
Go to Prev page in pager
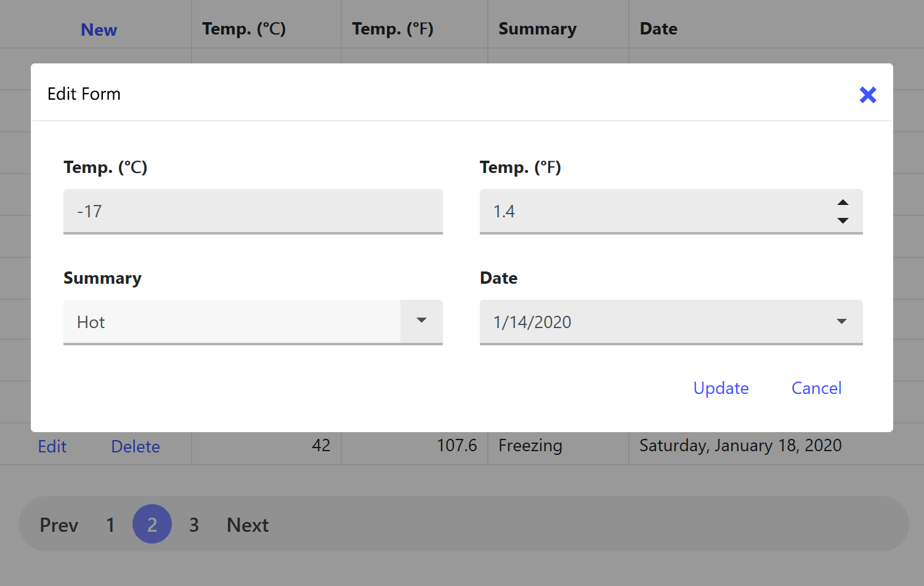coord(59,525)
